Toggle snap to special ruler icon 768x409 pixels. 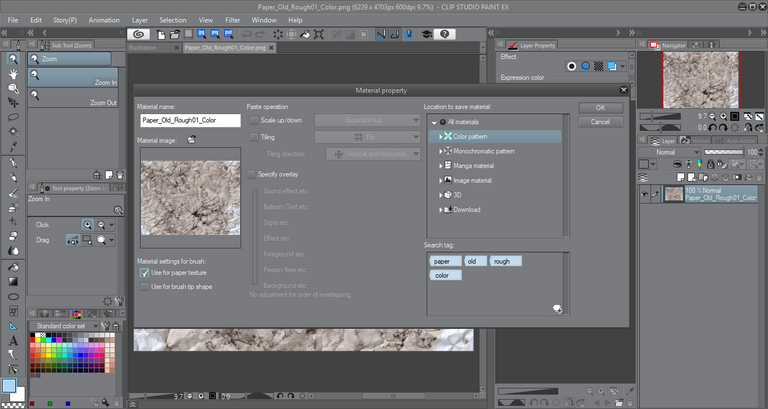[x=395, y=34]
